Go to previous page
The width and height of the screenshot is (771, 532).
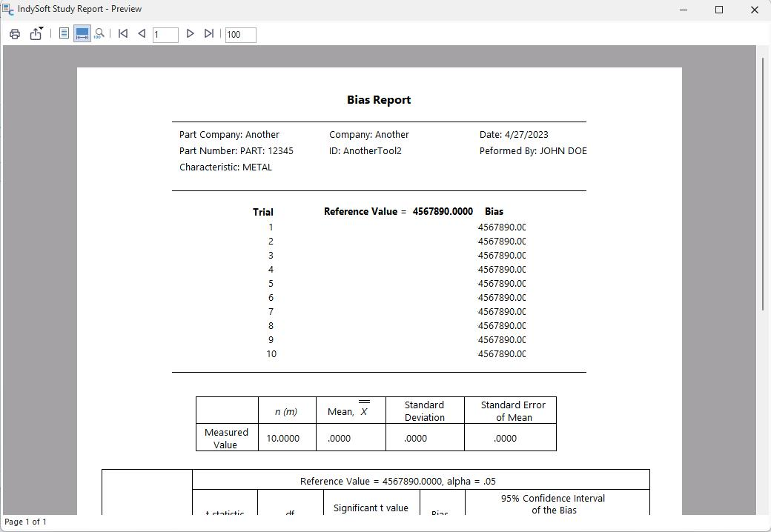[x=142, y=33]
